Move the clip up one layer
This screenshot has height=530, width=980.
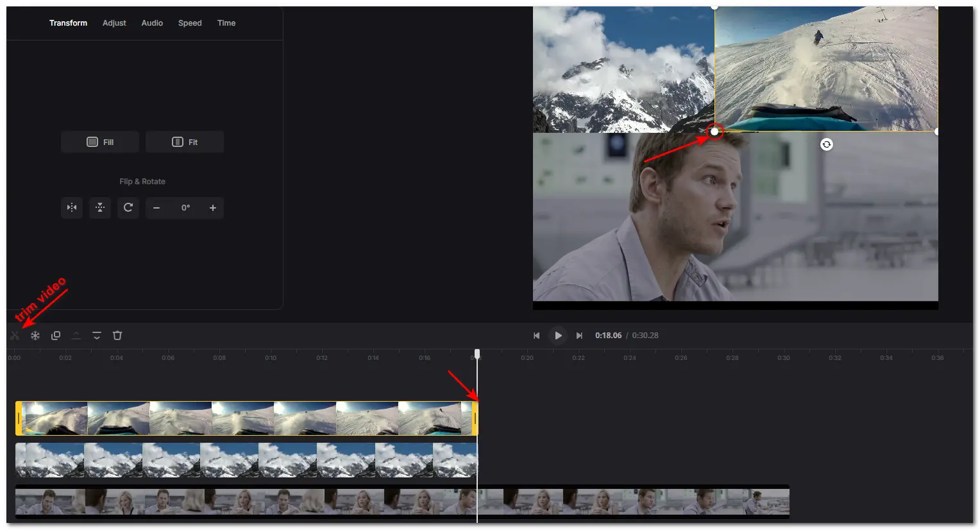pyautogui.click(x=76, y=336)
